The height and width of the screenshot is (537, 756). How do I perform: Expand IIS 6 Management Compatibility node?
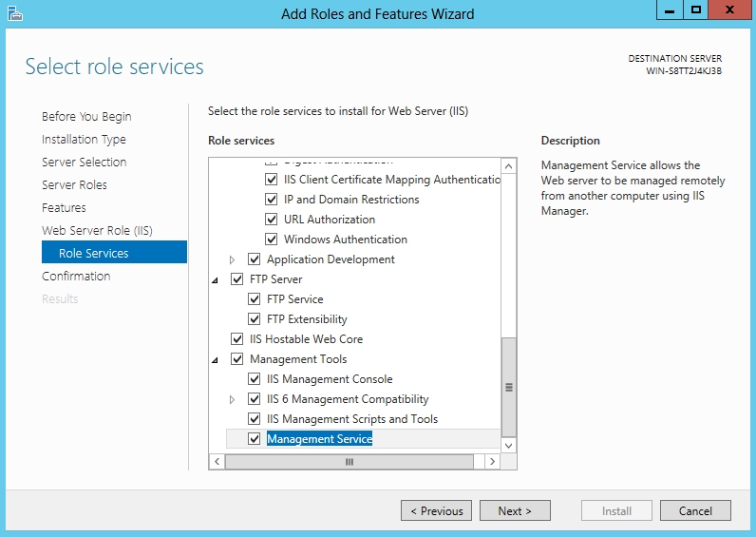pyautogui.click(x=232, y=400)
